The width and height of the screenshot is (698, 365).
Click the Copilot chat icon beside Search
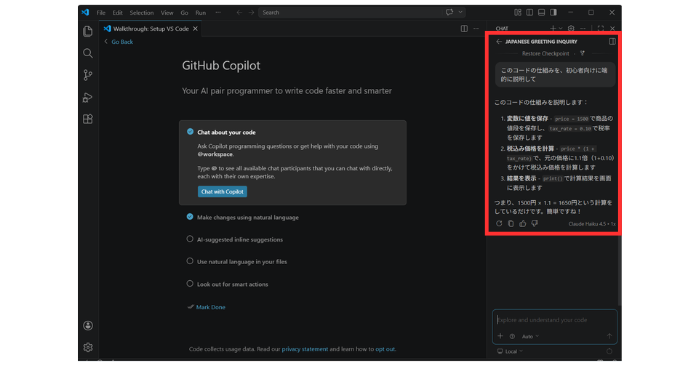point(449,12)
